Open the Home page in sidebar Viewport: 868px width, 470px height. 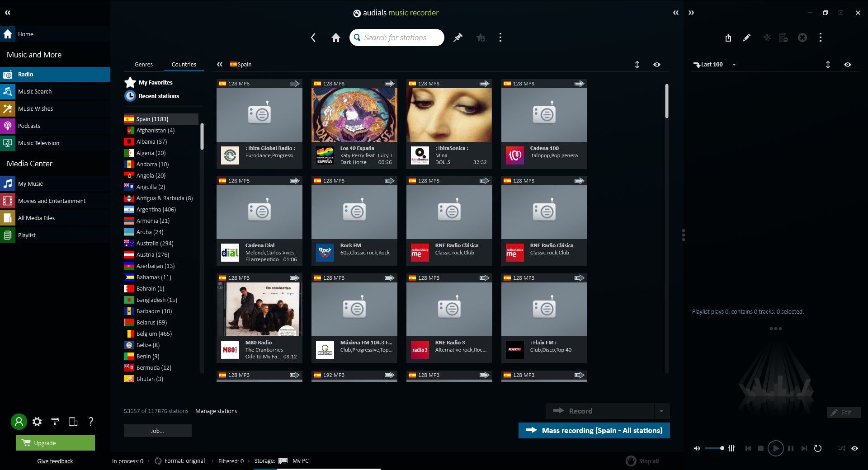[x=55, y=34]
